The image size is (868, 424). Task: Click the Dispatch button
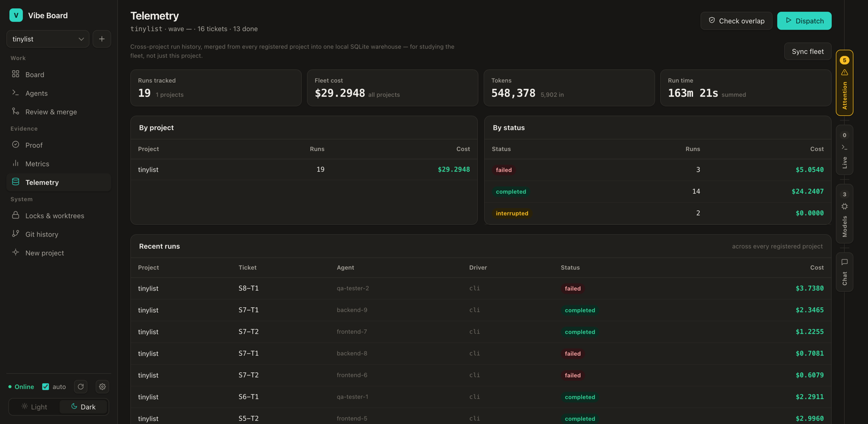(804, 21)
